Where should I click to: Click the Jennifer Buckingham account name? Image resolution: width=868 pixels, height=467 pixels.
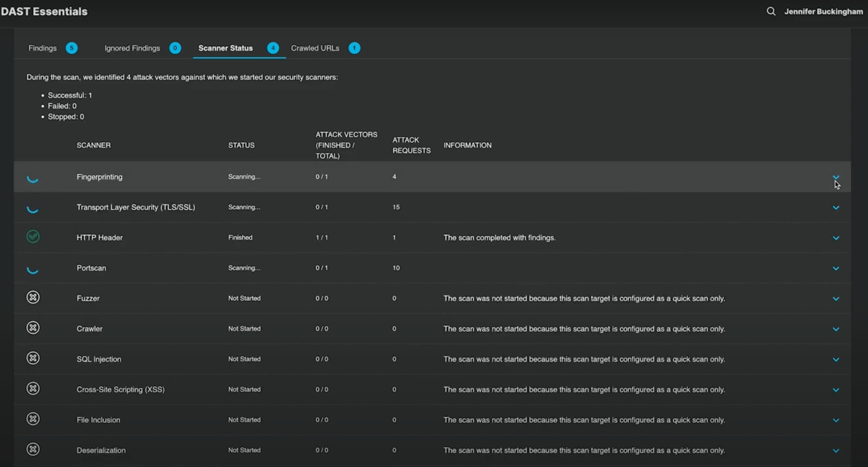824,11
